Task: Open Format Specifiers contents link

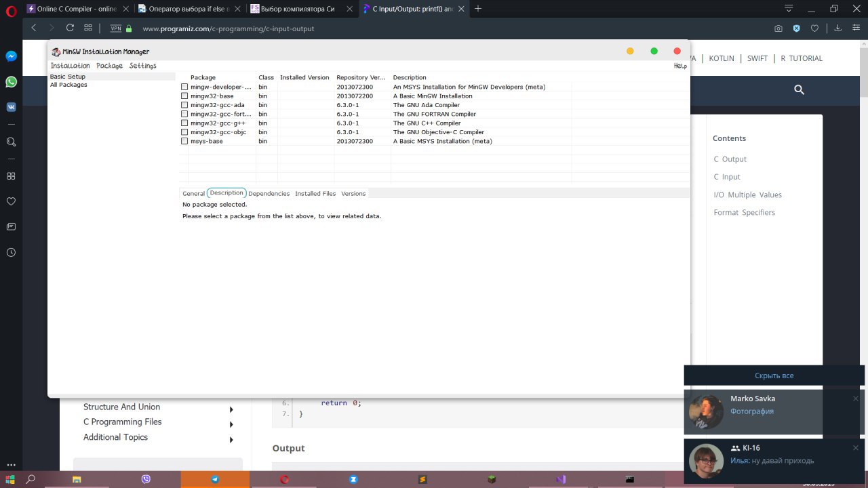Action: pyautogui.click(x=744, y=212)
